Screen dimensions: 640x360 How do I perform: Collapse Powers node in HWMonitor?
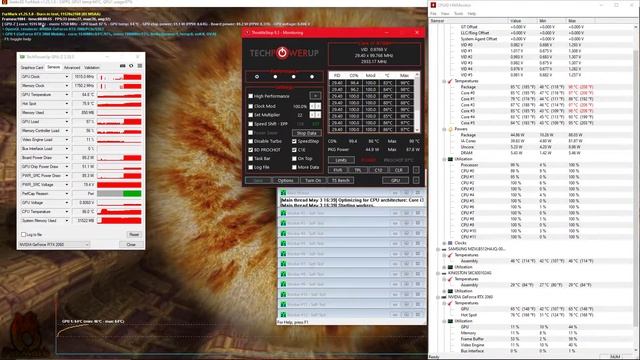tap(444, 129)
